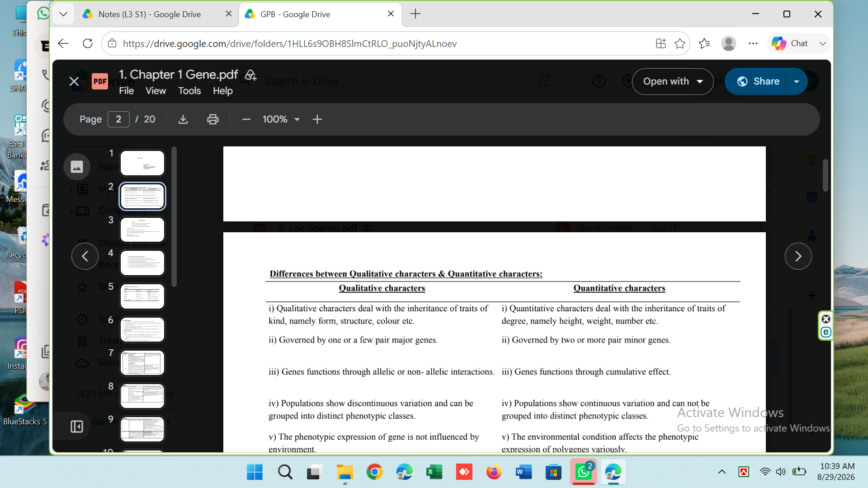The width and height of the screenshot is (868, 488).
Task: Open the 100% zoom level dropdown
Action: click(x=281, y=119)
